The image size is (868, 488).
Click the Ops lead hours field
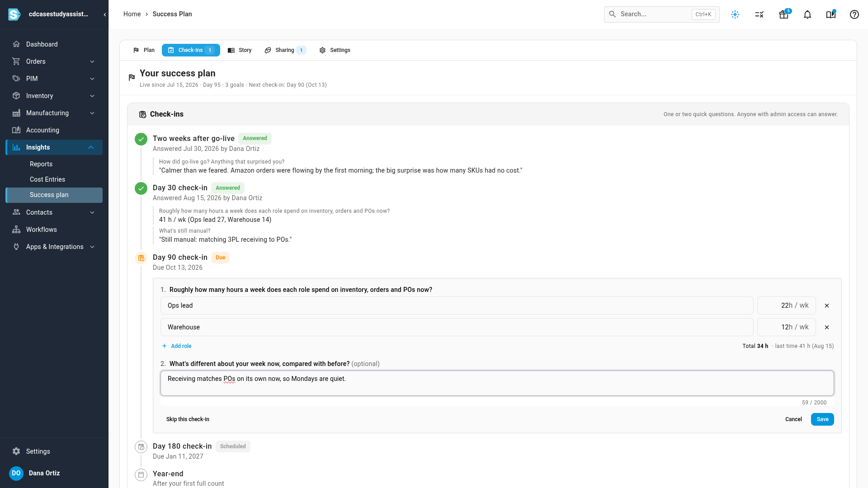point(787,305)
